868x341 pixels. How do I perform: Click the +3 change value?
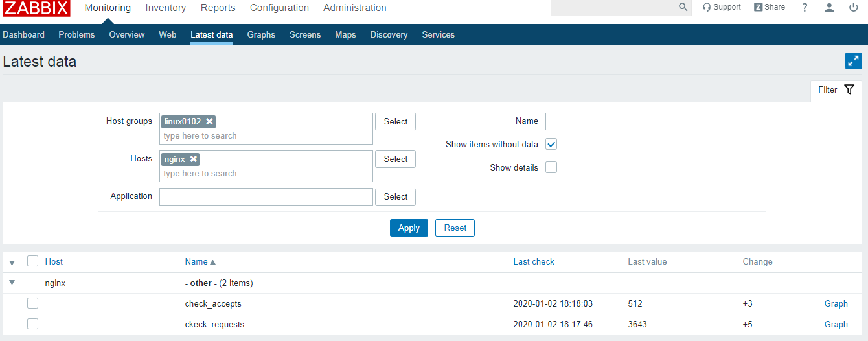click(748, 303)
